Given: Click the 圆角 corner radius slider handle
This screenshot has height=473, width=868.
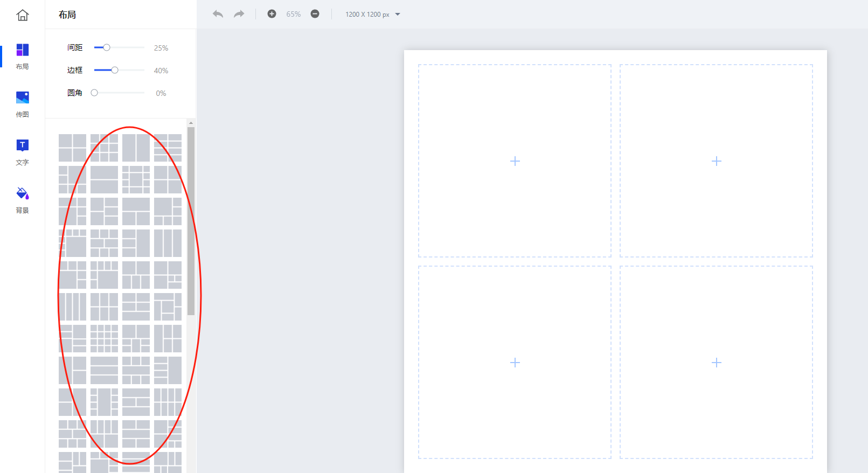Looking at the screenshot, I should pyautogui.click(x=94, y=93).
